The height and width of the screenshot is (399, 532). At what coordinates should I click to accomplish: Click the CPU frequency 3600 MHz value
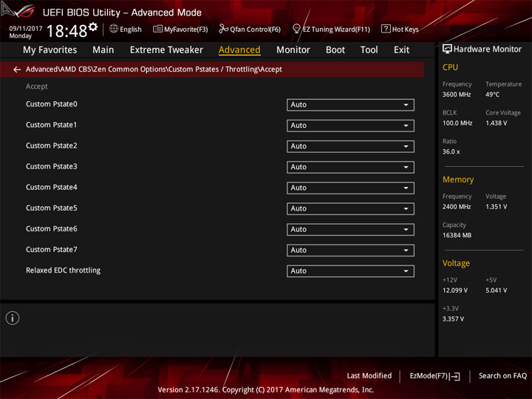tap(457, 95)
